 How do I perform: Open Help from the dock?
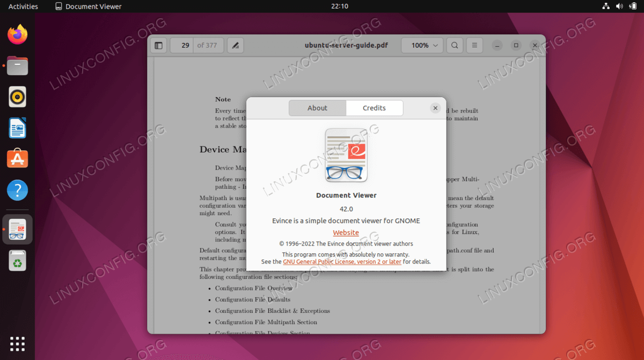pyautogui.click(x=18, y=190)
